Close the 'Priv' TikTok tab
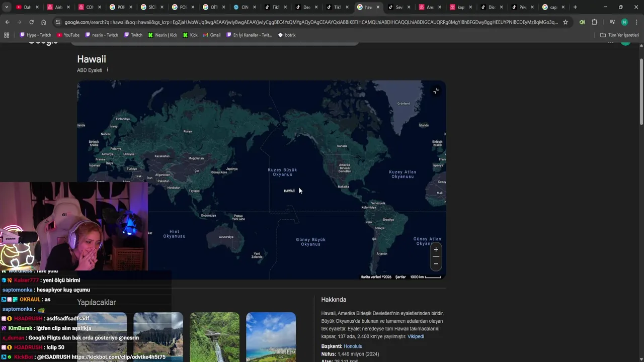This screenshot has width=644, height=362. tap(532, 7)
